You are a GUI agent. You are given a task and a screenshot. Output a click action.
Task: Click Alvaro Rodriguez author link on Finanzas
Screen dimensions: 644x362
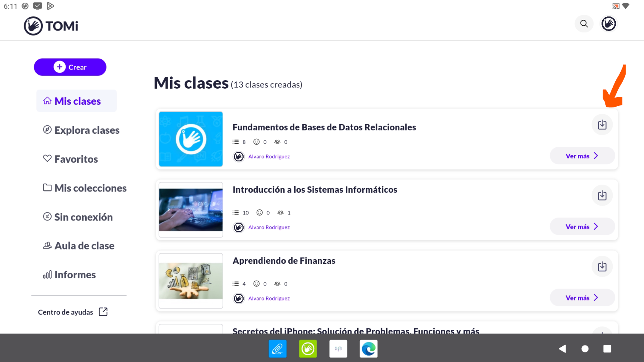point(269,298)
